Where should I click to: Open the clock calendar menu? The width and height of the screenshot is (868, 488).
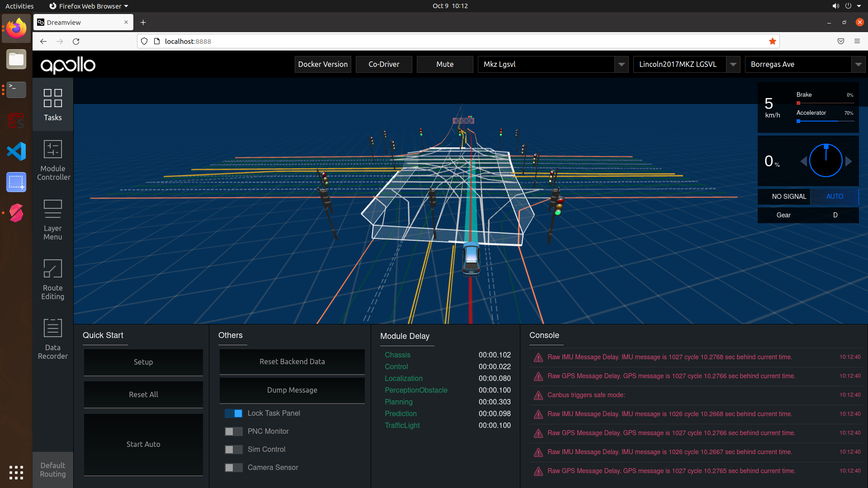[450, 6]
